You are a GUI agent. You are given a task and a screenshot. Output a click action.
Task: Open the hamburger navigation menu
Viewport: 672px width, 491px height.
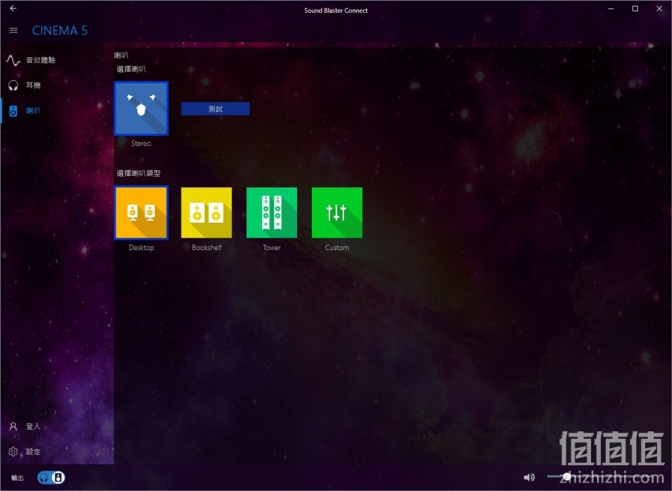(x=13, y=30)
